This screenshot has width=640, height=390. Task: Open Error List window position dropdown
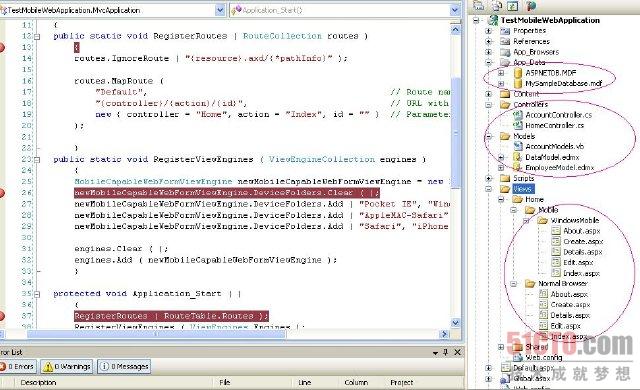click(436, 352)
